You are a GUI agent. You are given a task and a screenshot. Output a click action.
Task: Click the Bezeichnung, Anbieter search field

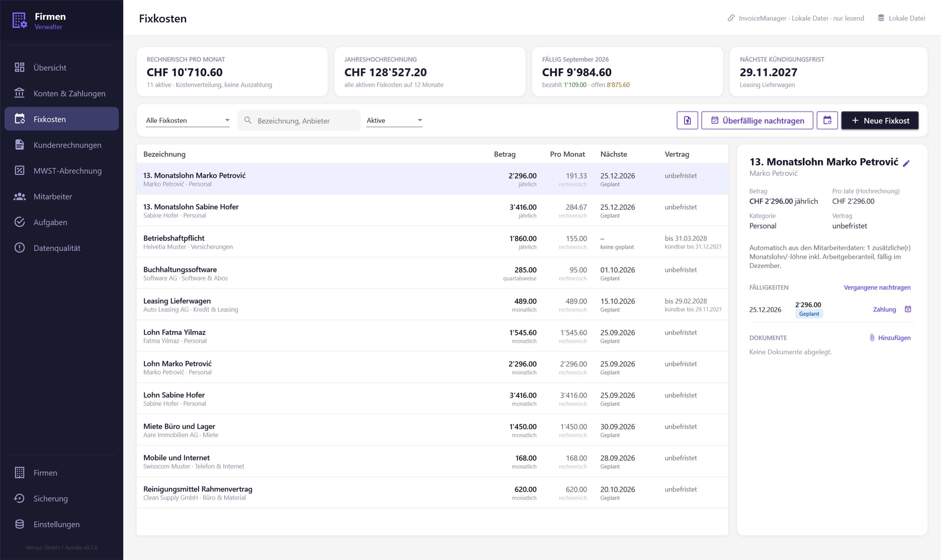[299, 120]
